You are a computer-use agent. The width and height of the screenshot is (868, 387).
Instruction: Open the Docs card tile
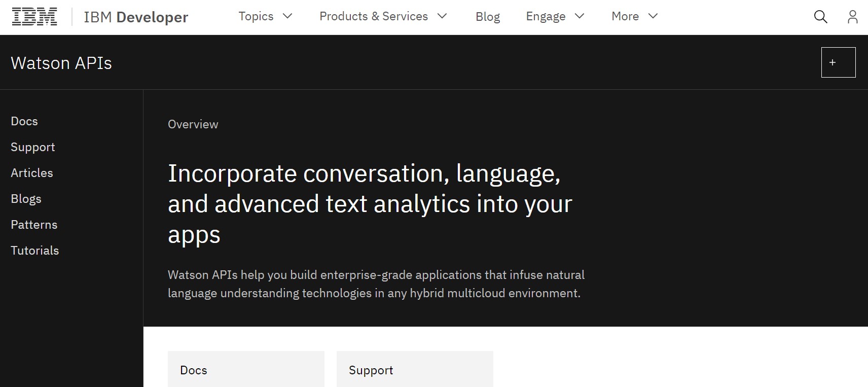point(246,369)
